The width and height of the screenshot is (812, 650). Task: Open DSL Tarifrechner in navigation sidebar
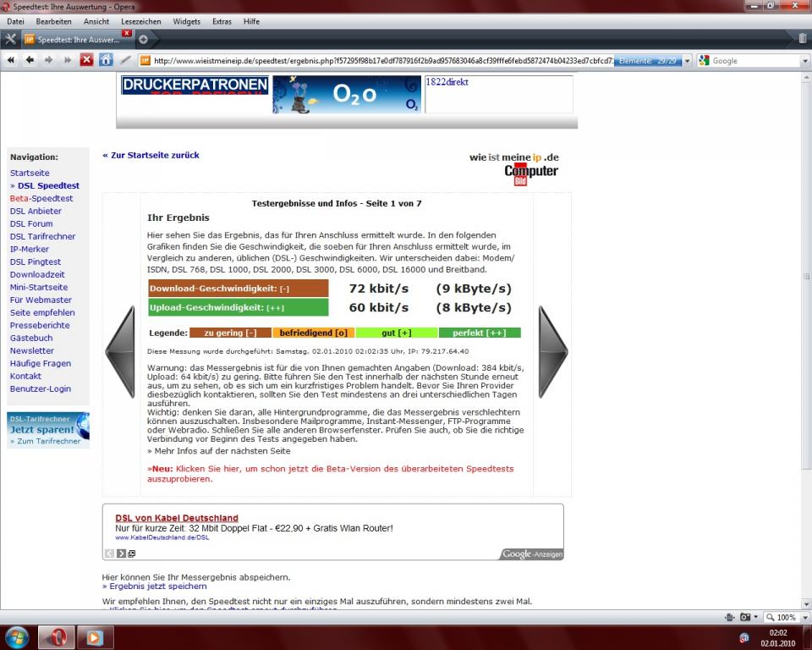pyautogui.click(x=42, y=236)
